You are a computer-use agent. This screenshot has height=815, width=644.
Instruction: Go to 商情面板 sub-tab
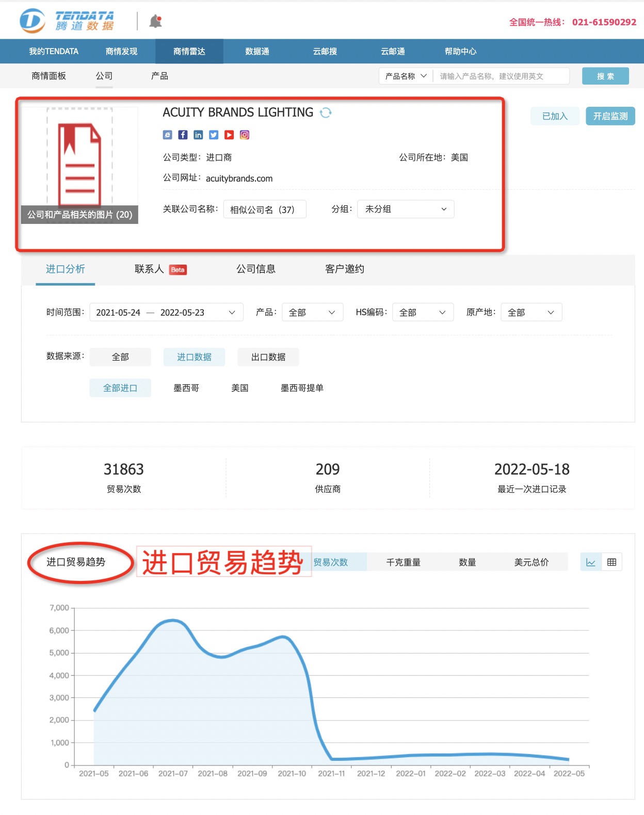point(49,76)
